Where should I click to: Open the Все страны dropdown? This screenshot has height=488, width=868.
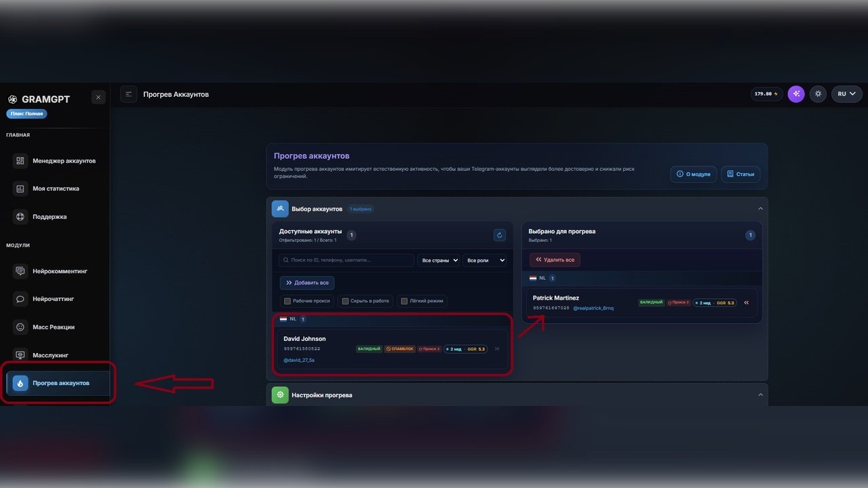coord(439,260)
